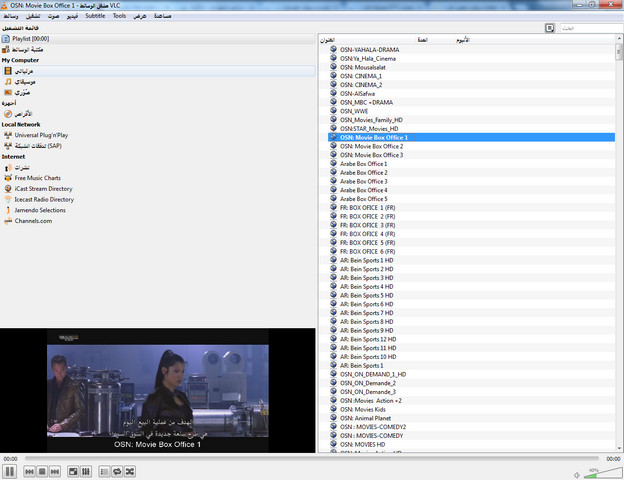Toggle loop/repeat mode button
Screen dimensions: 624x480
117,471
